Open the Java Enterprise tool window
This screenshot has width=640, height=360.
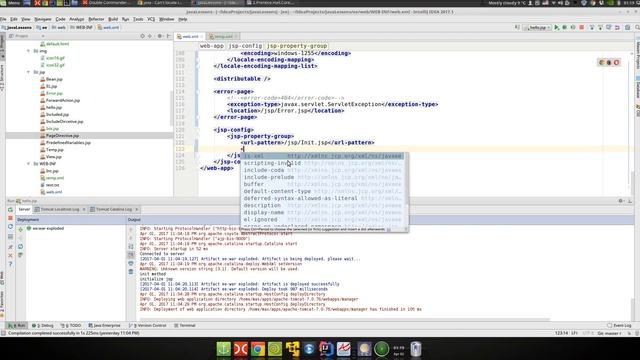tap(104, 326)
